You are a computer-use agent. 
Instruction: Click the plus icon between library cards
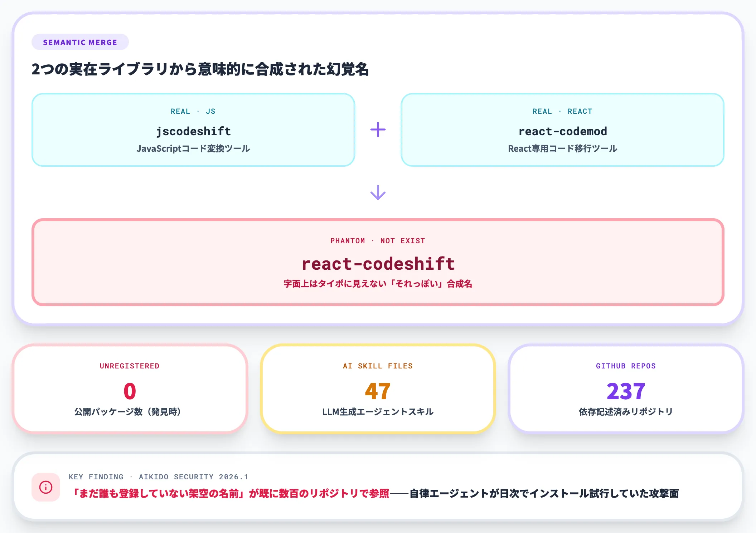pyautogui.click(x=378, y=129)
